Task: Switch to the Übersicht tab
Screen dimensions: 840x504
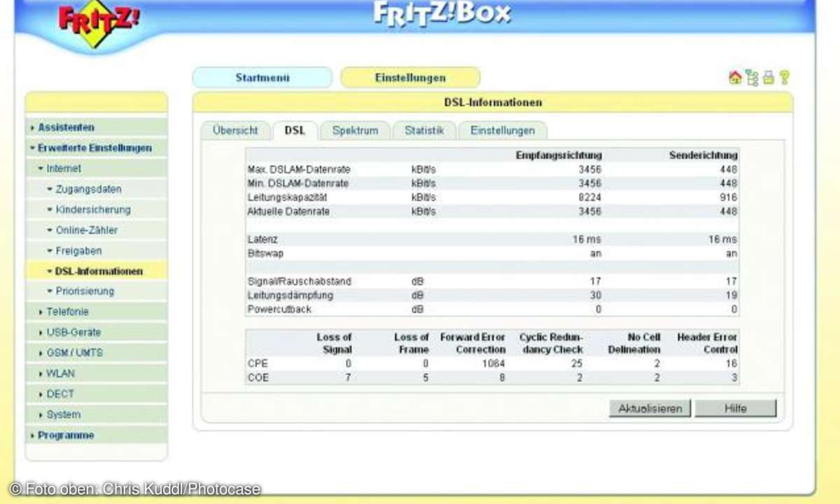Action: [235, 131]
